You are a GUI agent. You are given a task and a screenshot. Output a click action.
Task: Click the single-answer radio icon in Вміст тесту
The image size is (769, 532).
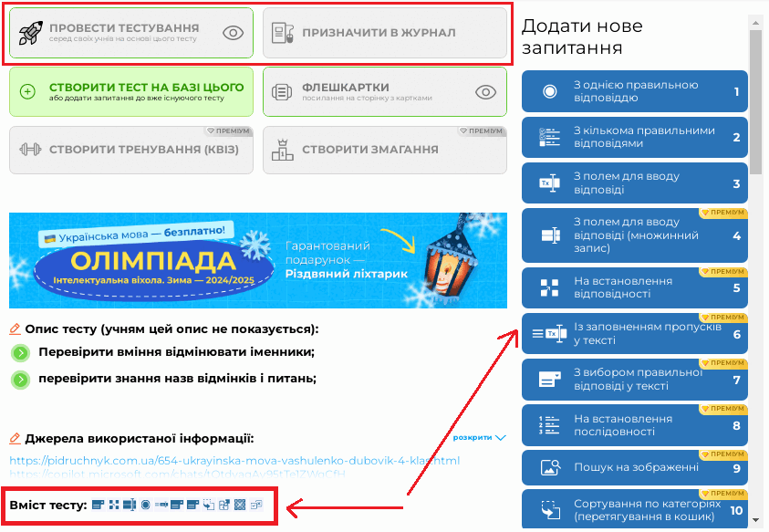[x=146, y=505]
